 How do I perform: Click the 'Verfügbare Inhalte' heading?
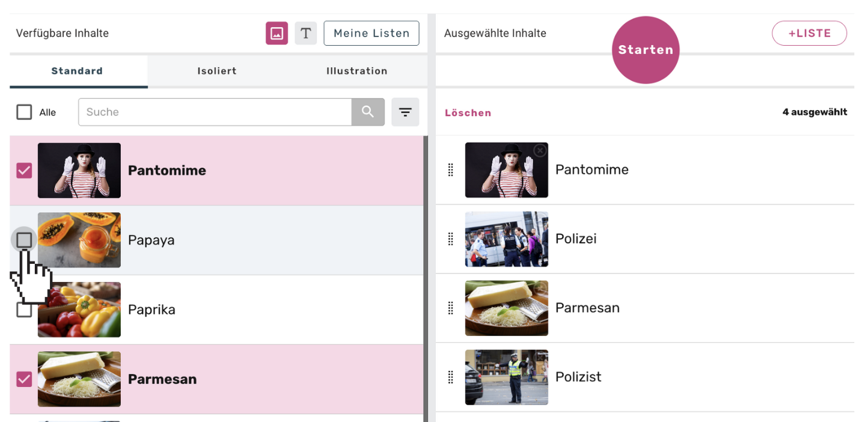63,33
